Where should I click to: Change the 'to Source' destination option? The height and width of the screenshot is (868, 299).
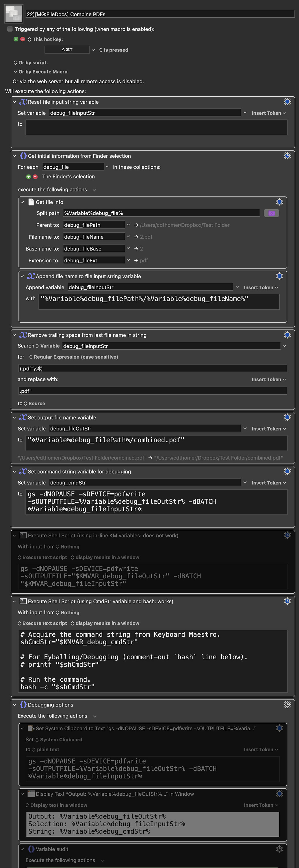point(34,404)
